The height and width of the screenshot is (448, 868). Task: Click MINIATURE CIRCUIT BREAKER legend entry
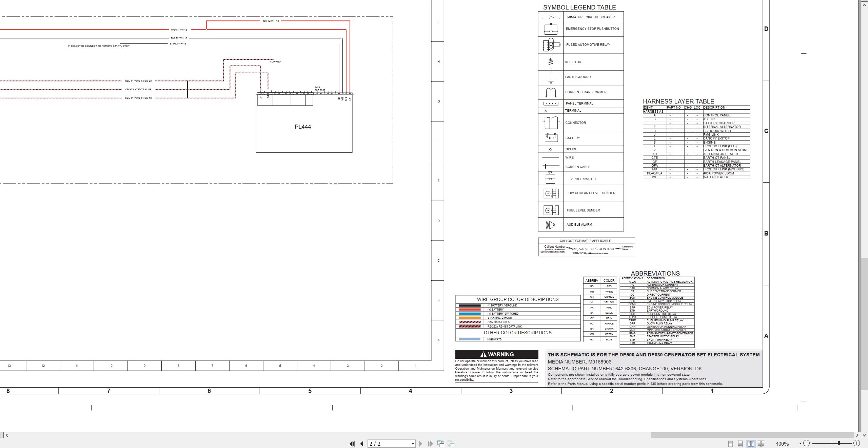pyautogui.click(x=591, y=17)
